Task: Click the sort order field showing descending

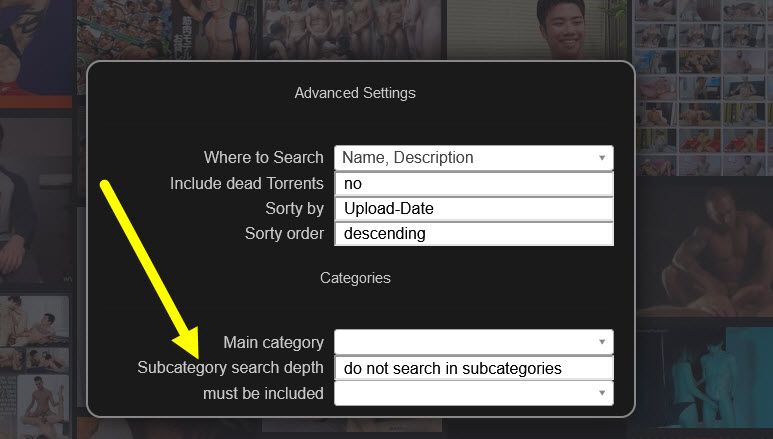Action: click(473, 234)
